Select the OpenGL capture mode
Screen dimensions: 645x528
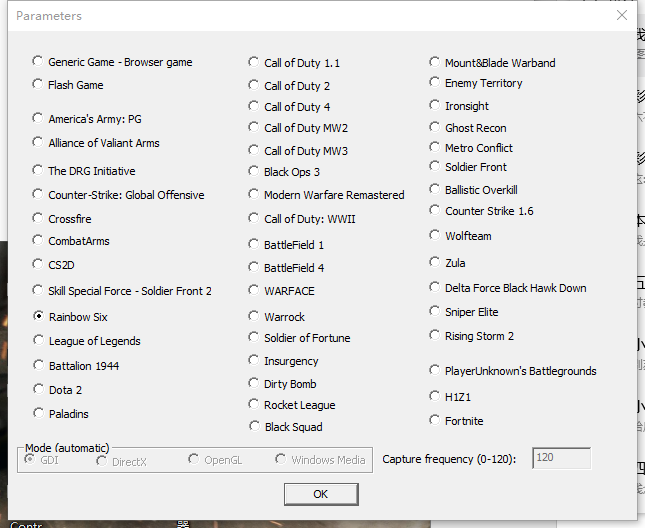(x=194, y=460)
